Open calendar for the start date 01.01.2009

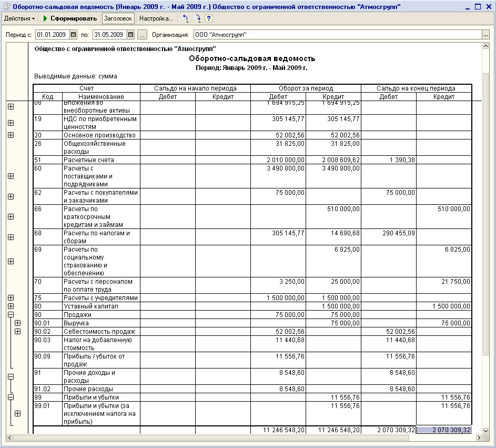[x=73, y=35]
